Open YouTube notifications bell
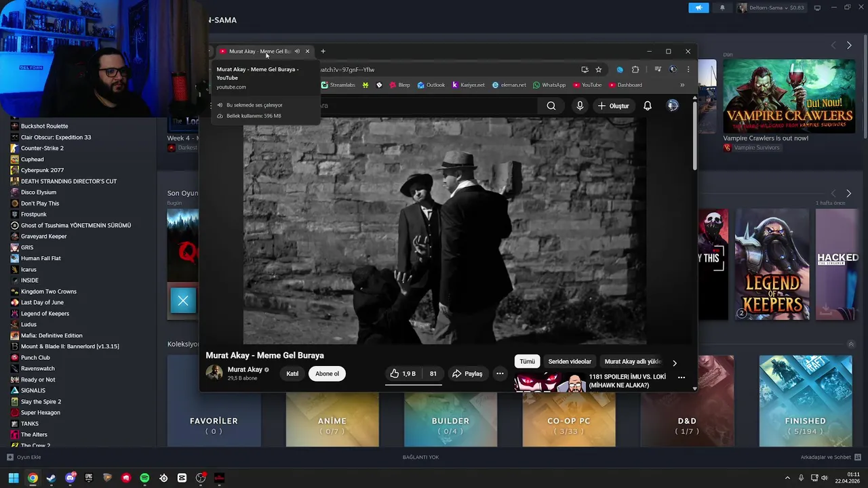868x488 pixels. (648, 106)
